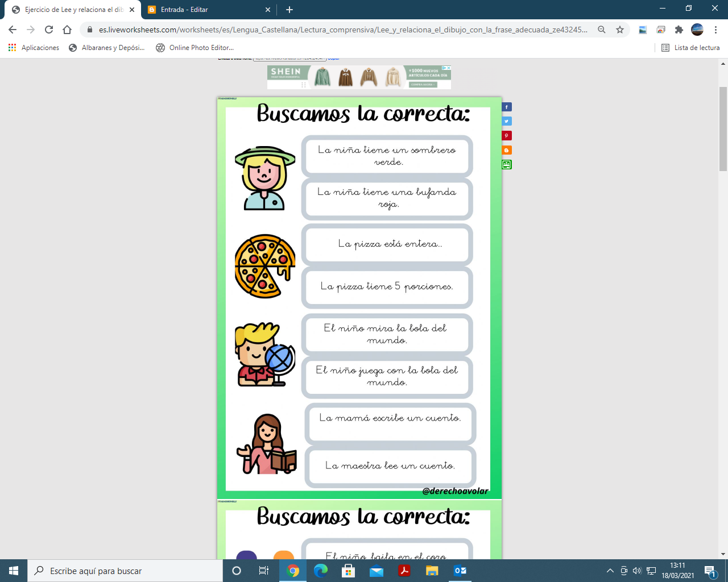Share worksheet on Pinterest
The width and height of the screenshot is (728, 582).
(x=507, y=136)
